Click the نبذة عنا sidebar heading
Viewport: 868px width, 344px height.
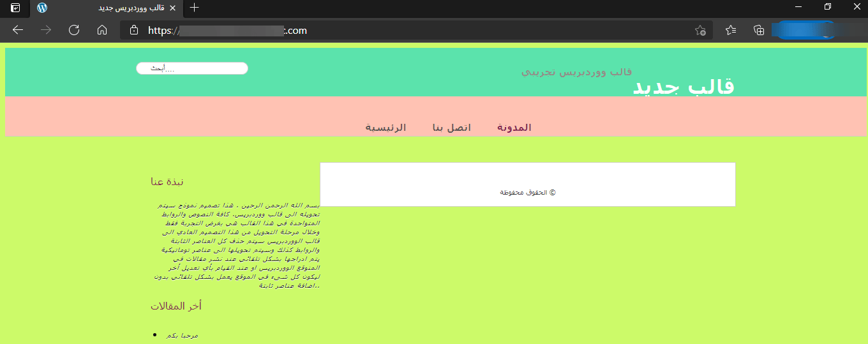[167, 181]
